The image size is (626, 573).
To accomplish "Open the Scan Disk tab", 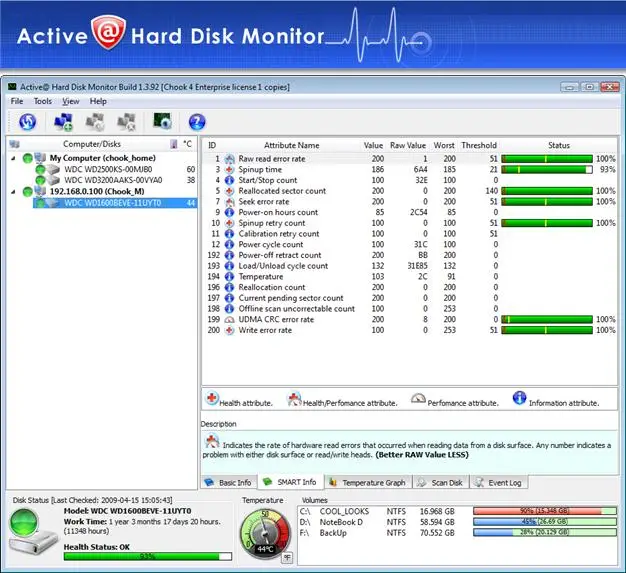I will pos(440,483).
